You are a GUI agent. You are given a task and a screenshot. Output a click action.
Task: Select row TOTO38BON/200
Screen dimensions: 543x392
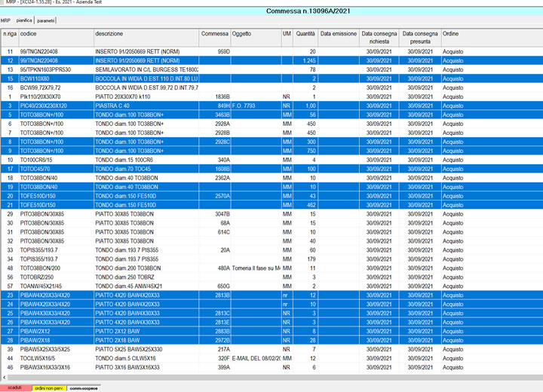(272, 268)
